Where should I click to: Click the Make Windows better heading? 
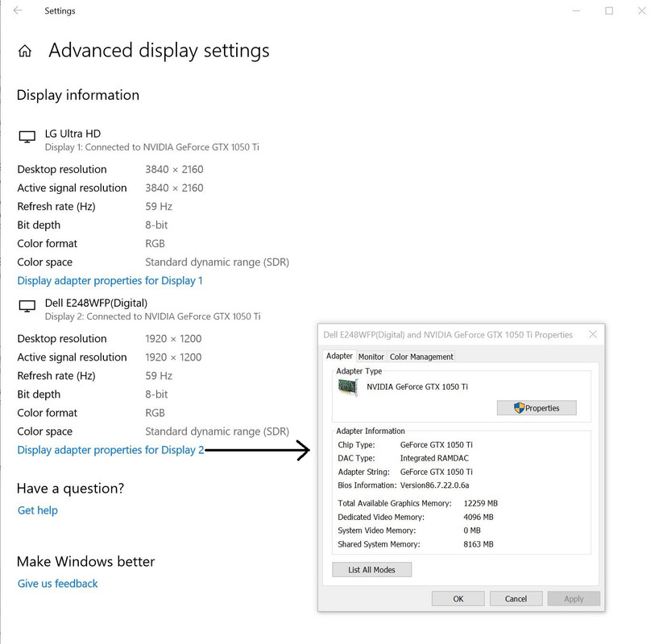(x=85, y=561)
